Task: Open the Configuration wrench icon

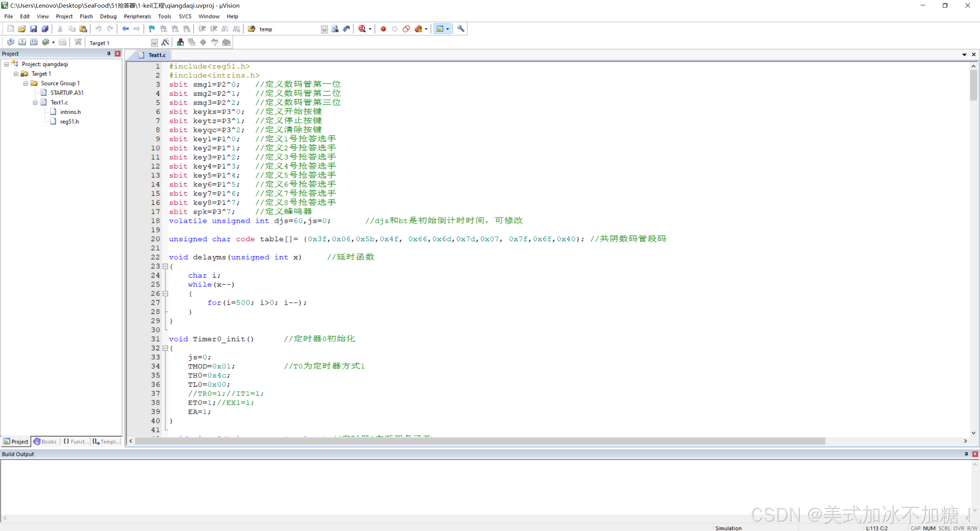Action: 461,29
